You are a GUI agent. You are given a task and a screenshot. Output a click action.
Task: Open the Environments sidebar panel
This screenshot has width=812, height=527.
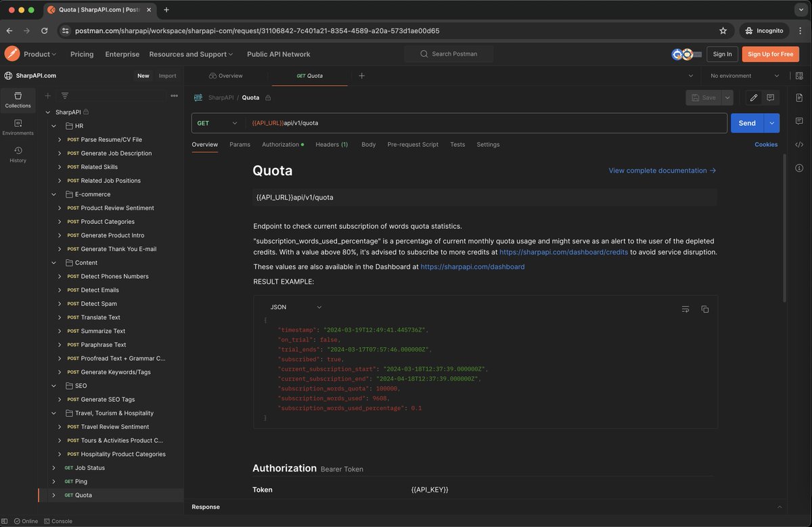click(x=18, y=127)
